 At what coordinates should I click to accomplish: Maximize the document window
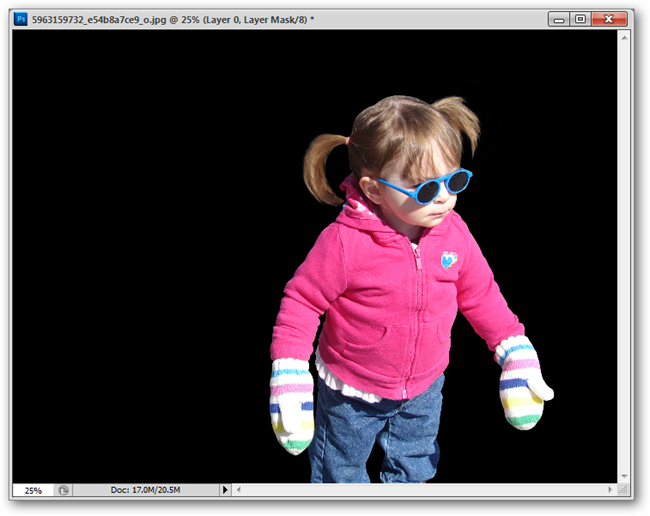(x=580, y=19)
